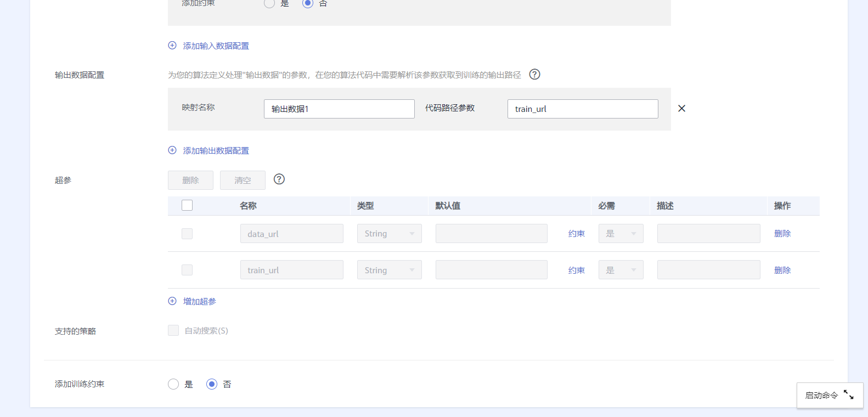Screen dimensions: 868x417
Task: Select 否 radio for 添加约束
Action: point(308,3)
